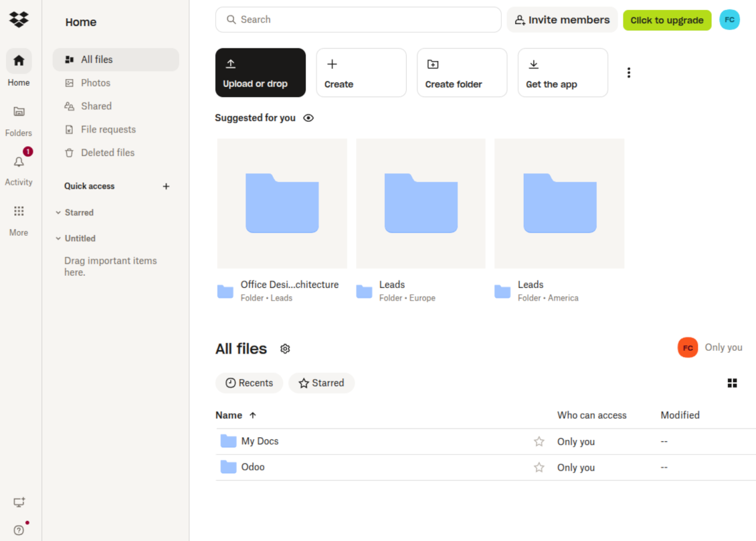
Task: Click the three-dot more actions menu
Action: point(628,73)
